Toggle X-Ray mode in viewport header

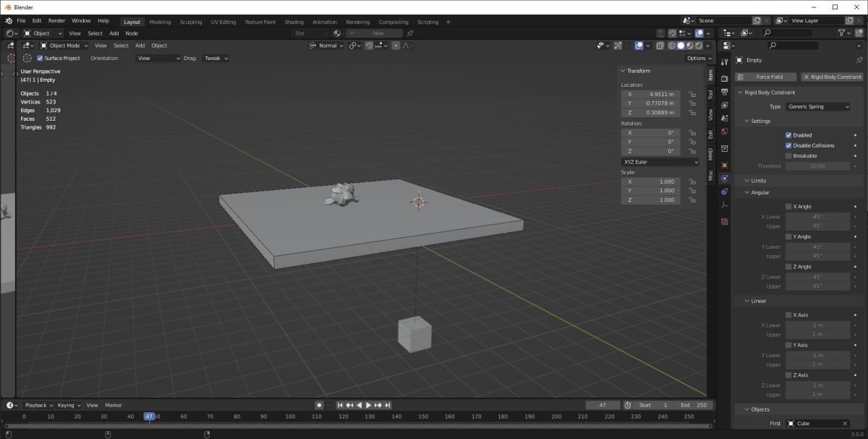[x=660, y=46]
